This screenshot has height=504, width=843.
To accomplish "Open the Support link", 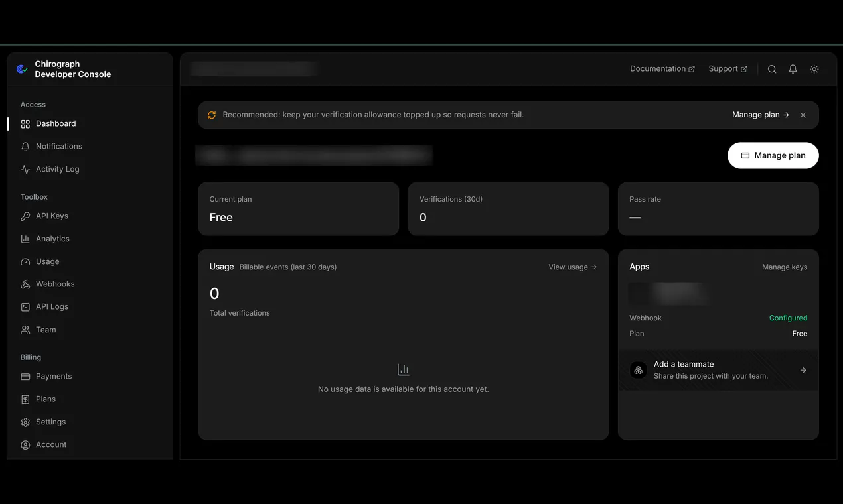I will click(x=728, y=69).
